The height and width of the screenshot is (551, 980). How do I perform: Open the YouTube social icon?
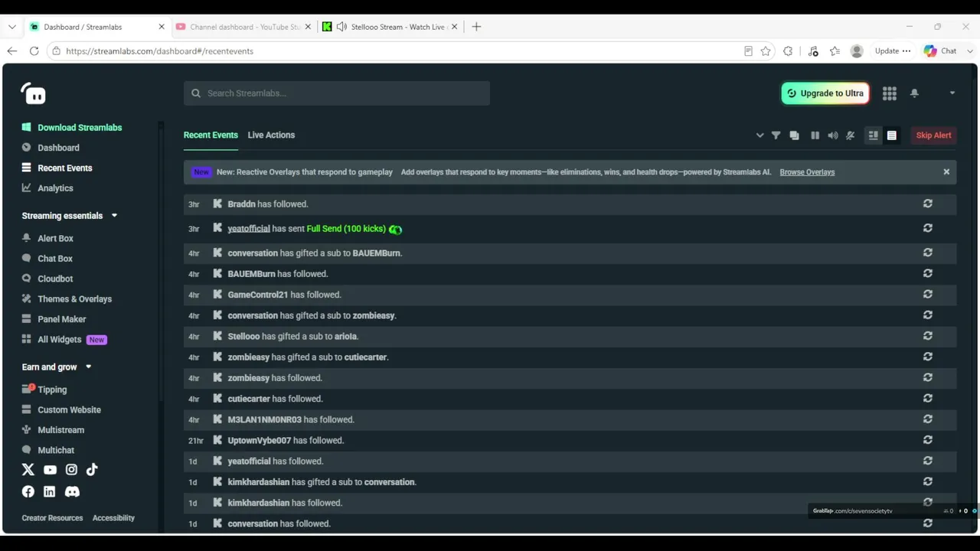[x=50, y=470]
